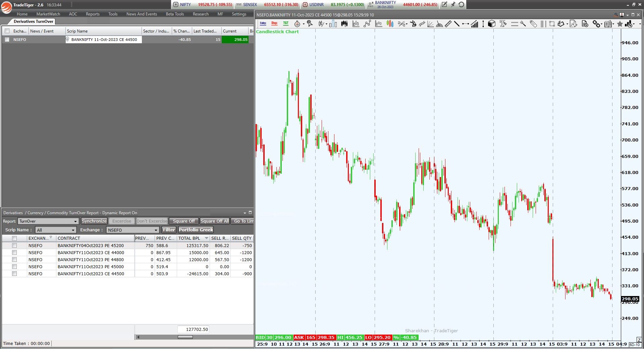Click the Synchronize button
644x349 pixels.
[x=94, y=221]
